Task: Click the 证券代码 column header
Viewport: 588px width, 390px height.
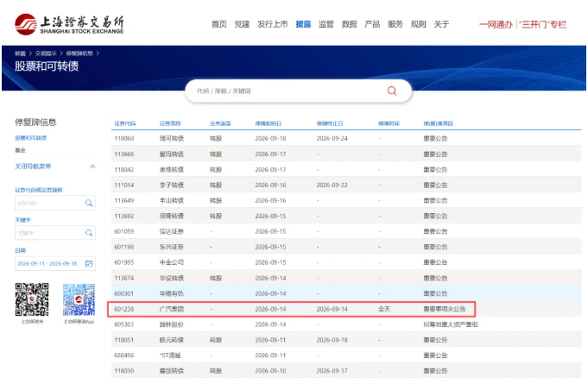Action: pos(125,123)
